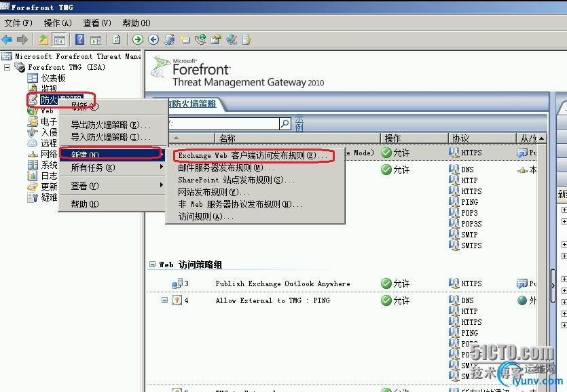Open the blue Help question mark icon

point(80,39)
